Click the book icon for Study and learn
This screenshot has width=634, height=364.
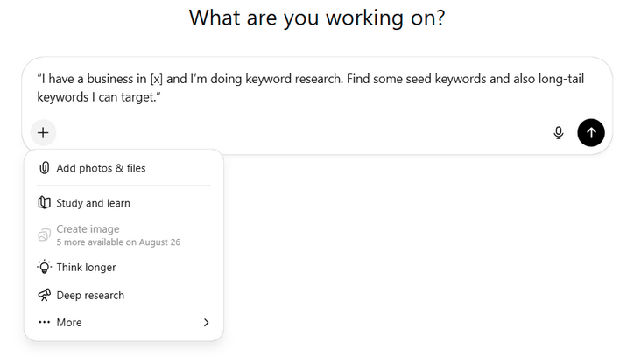[45, 203]
